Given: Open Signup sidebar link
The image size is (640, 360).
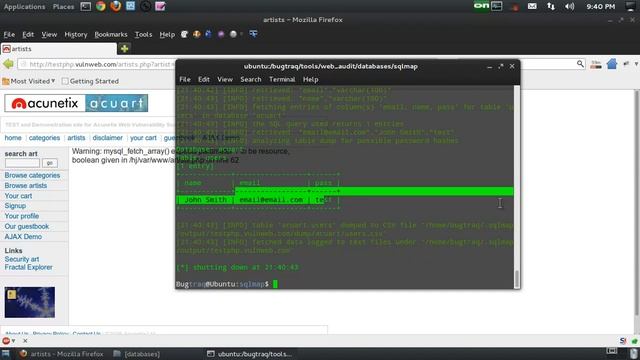Looking at the screenshot, I should click(15, 206).
